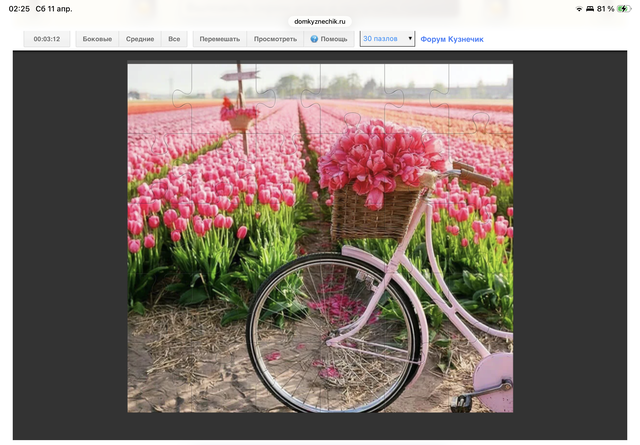640x445 pixels.
Task: Click the bicycle pedal in puzzle
Action: [x=460, y=402]
